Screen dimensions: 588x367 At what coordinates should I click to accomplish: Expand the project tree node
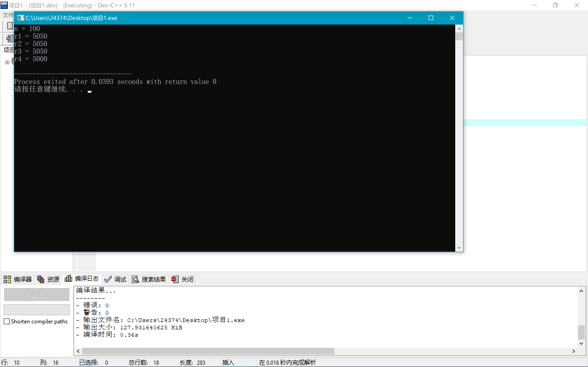point(7,62)
